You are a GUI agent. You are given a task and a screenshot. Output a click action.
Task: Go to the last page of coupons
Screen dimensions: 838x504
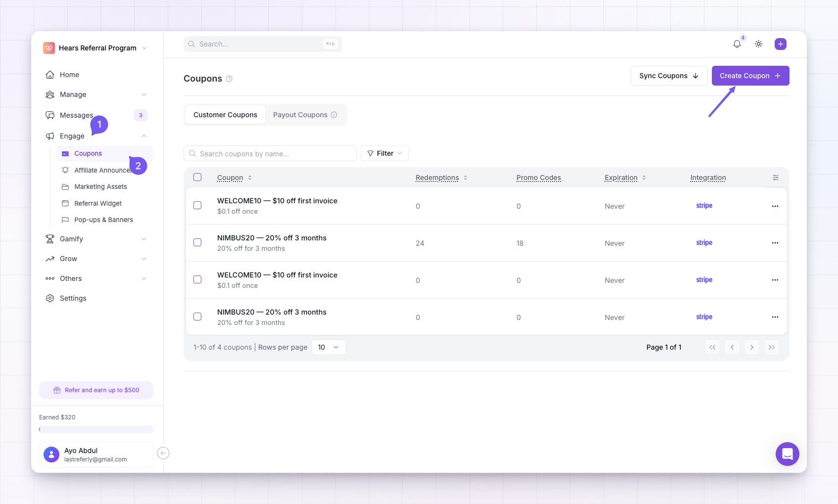click(772, 347)
